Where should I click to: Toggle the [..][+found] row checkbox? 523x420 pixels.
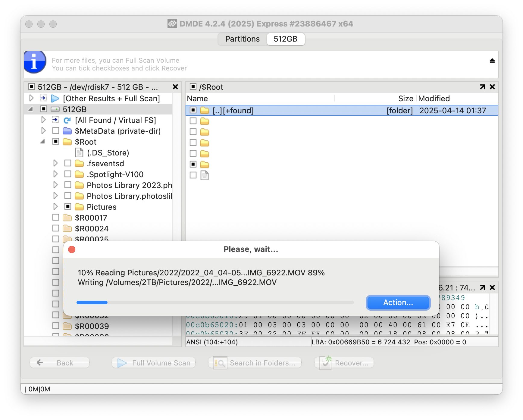(193, 110)
